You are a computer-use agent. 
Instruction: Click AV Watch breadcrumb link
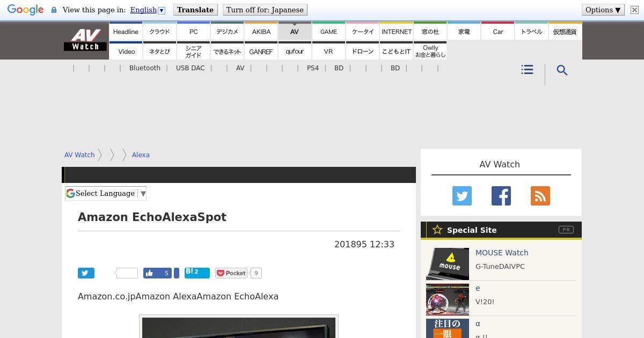tap(79, 155)
